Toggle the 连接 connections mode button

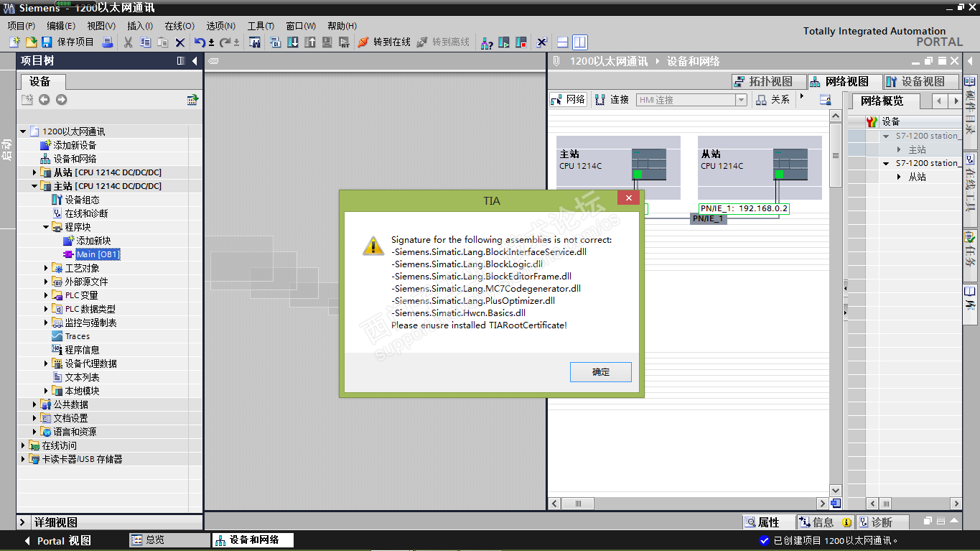point(612,100)
